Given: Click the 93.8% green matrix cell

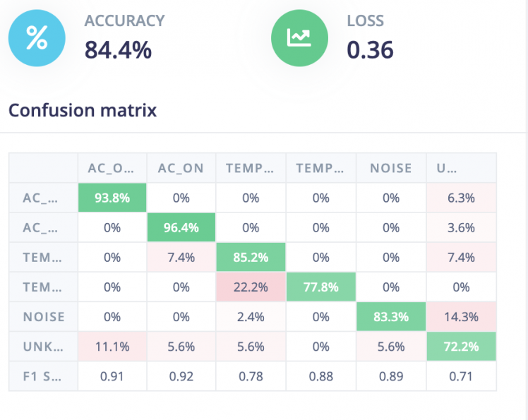Looking at the screenshot, I should tap(112, 198).
